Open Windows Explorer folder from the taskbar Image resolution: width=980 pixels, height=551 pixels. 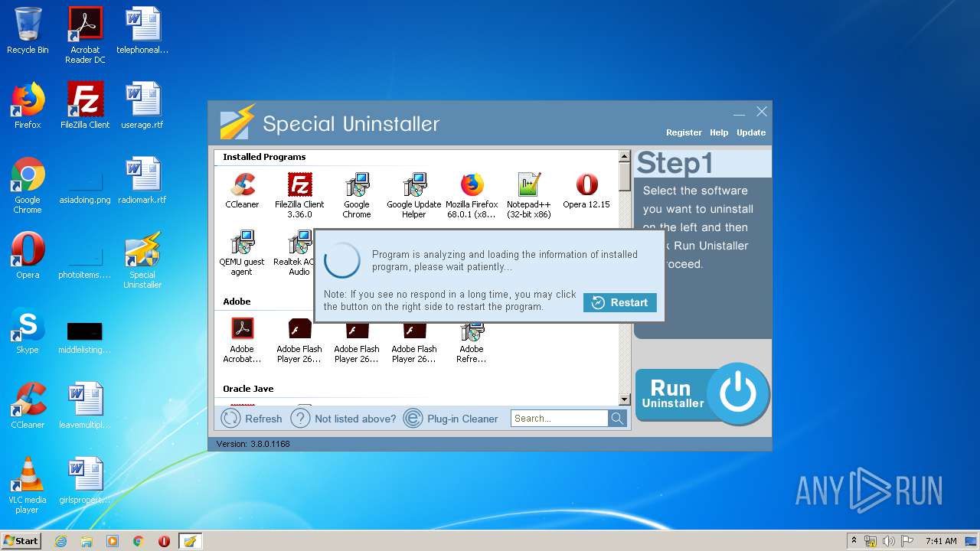[x=87, y=541]
